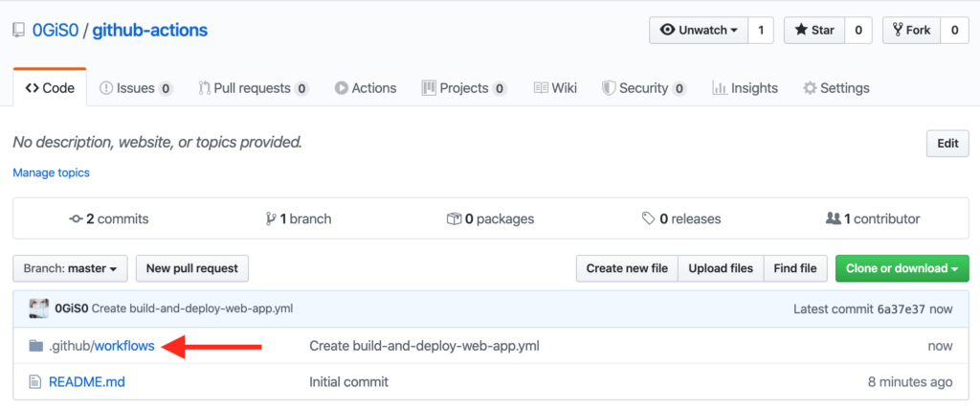Screen dimensions: 980x411
Task: Open the Insights tab
Action: pyautogui.click(x=745, y=88)
